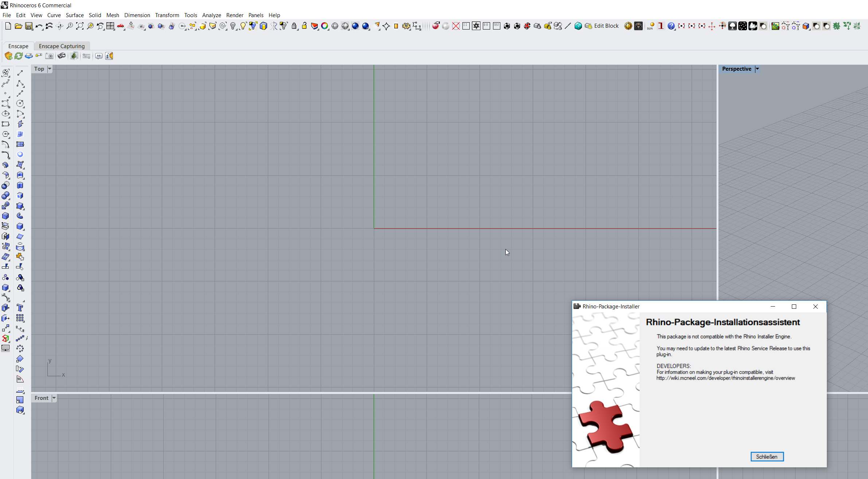This screenshot has width=868, height=479.
Task: Open Enscape VR headset icon
Action: coord(62,56)
